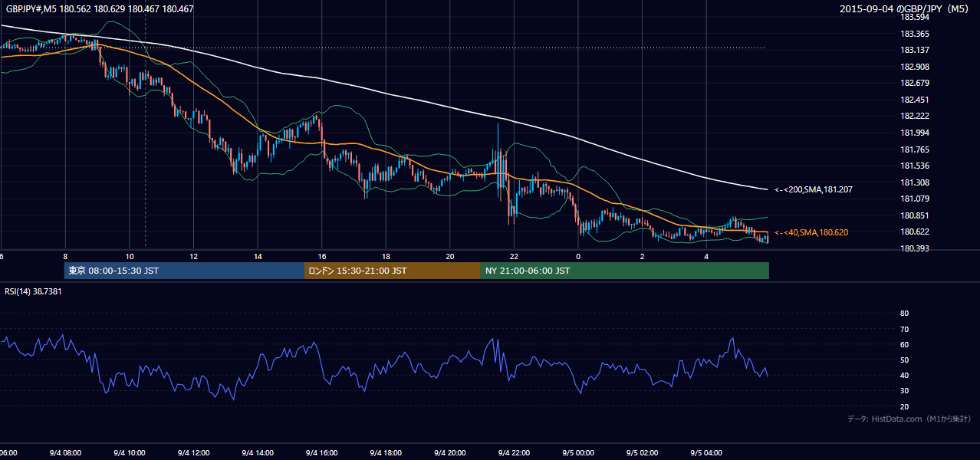
Task: Click the 9/4 12:00 time label
Action: click(x=192, y=452)
